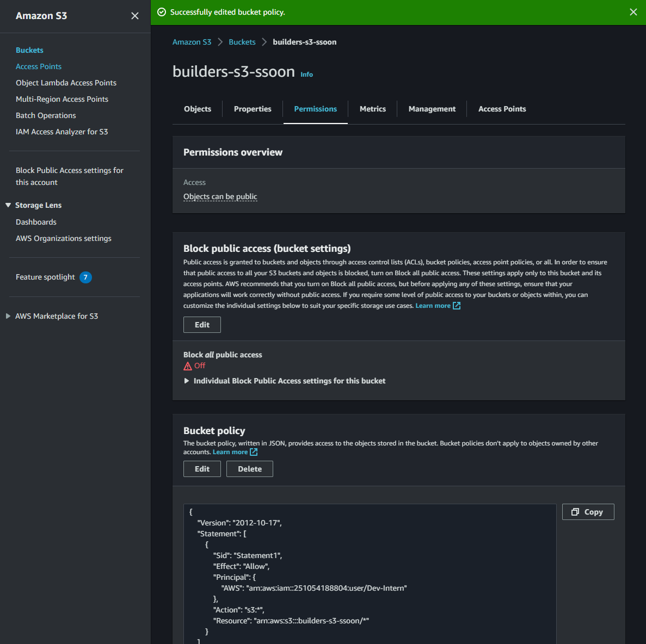This screenshot has height=644, width=646.
Task: Click the Block all public access label
Action: pos(223,355)
